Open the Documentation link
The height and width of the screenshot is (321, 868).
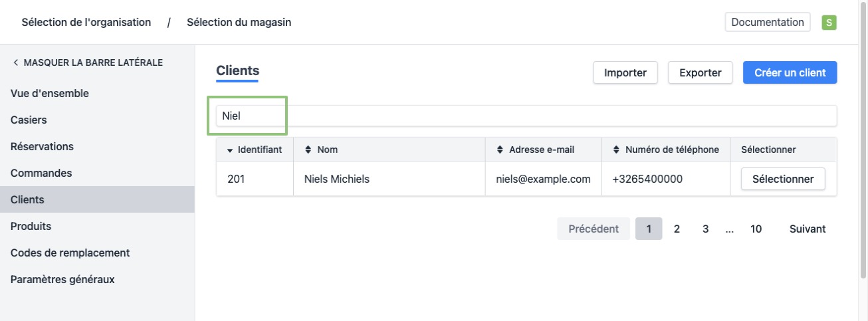point(767,22)
